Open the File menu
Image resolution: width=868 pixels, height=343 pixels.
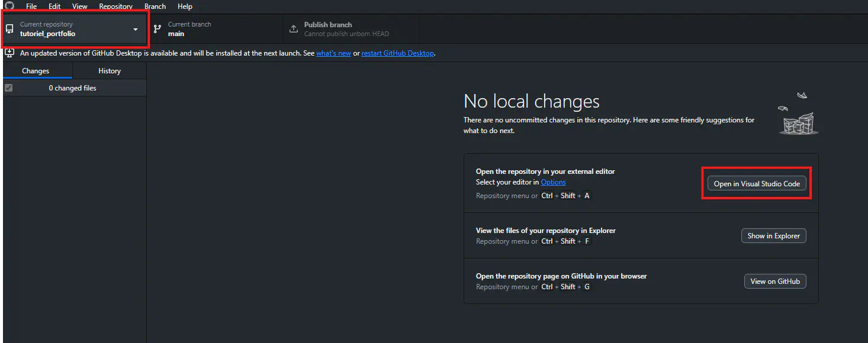coord(31,7)
